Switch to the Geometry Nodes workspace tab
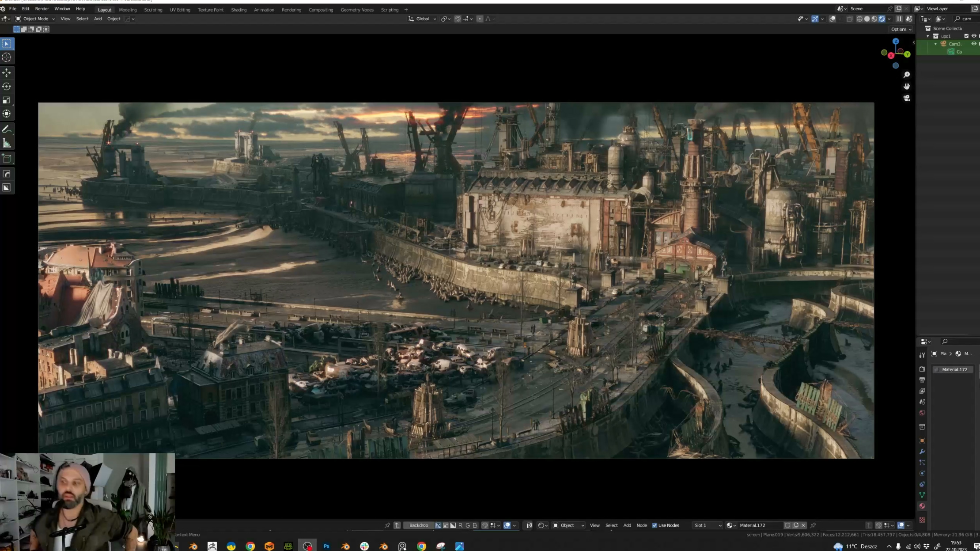The width and height of the screenshot is (980, 551). click(357, 10)
